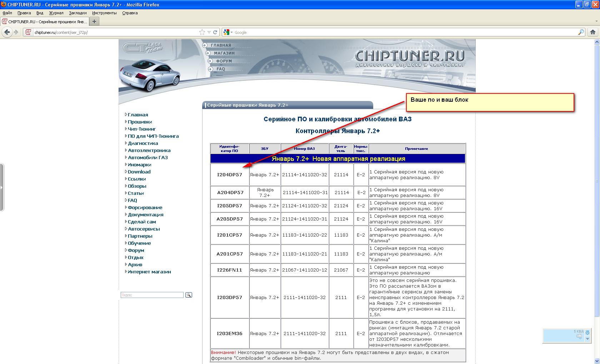Focus the Яндекс site search field
Image resolution: width=600 pixels, height=364 pixels.
[152, 295]
